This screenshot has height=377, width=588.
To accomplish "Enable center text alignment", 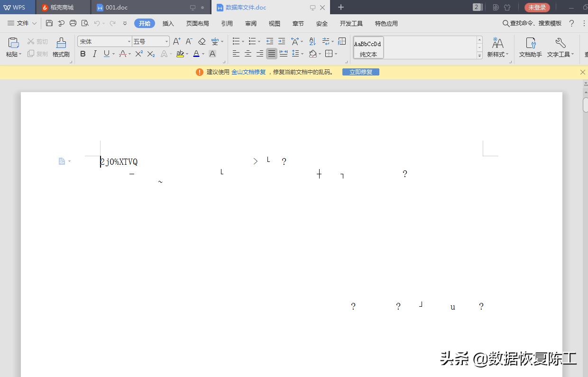I will click(x=248, y=54).
